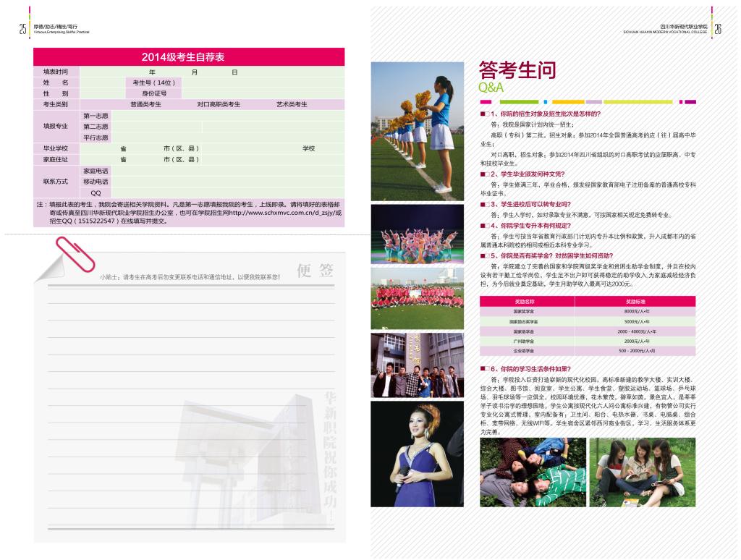Click the square bullet before question 1
Screen dimensions: 741x560
coord(483,114)
